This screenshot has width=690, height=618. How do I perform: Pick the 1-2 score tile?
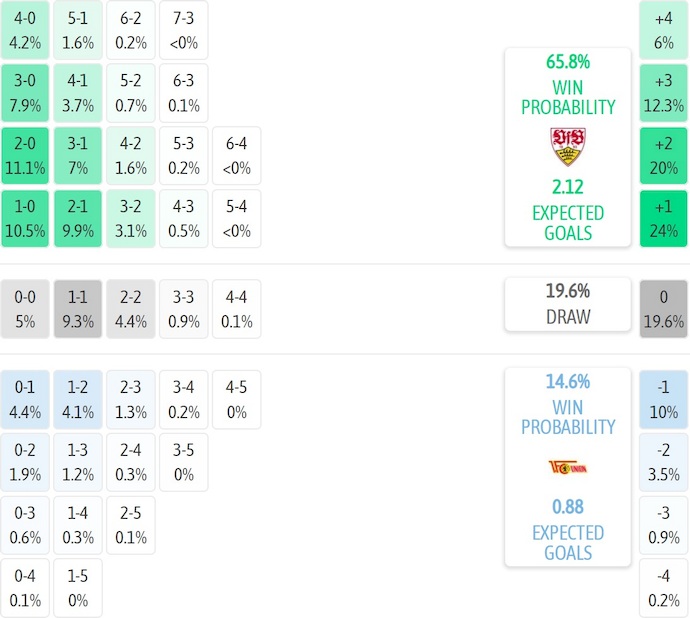78,399
